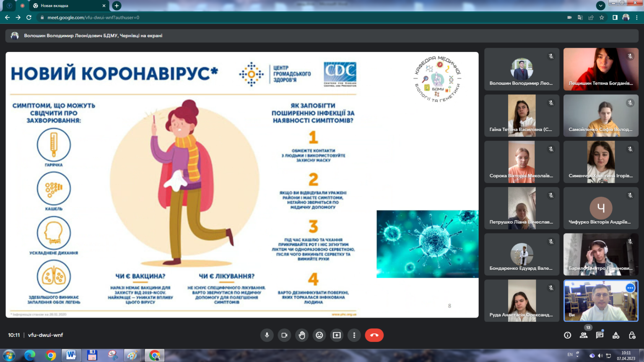Open the emoji reactions panel
The height and width of the screenshot is (362, 644).
click(319, 335)
